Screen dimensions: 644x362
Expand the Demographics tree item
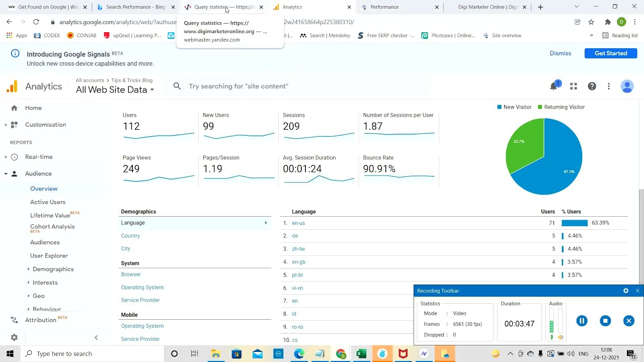[x=29, y=269]
